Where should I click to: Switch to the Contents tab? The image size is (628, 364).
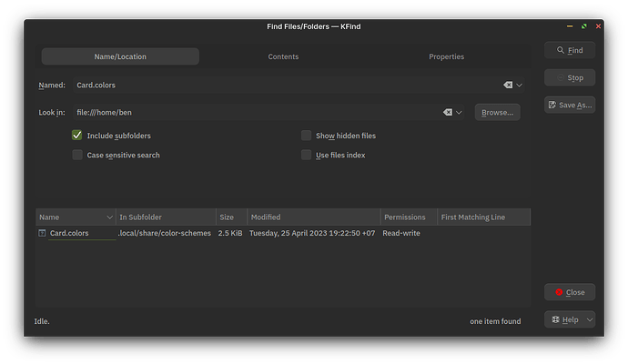tap(283, 56)
